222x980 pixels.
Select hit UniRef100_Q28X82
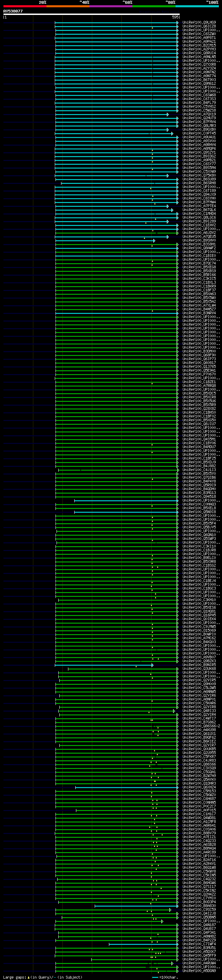coord(199,408)
